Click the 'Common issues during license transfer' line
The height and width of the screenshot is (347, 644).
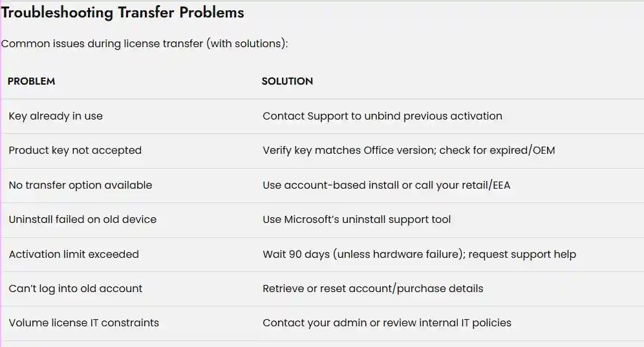(x=145, y=43)
